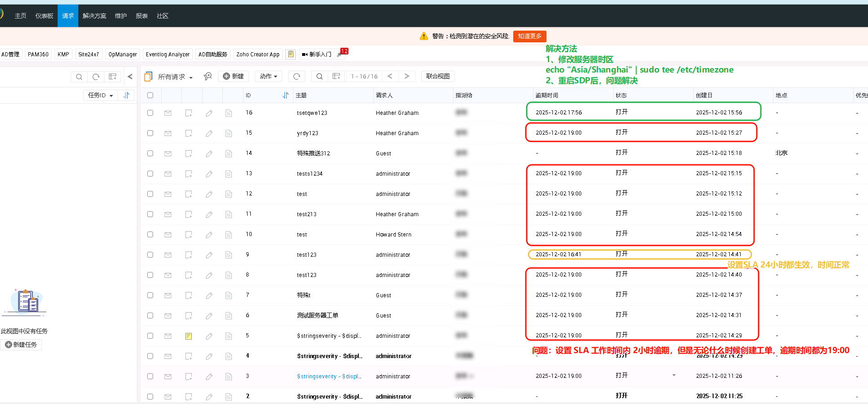868x404 pixels.
Task: Collapse the left task panel arrow
Action: pos(130,77)
